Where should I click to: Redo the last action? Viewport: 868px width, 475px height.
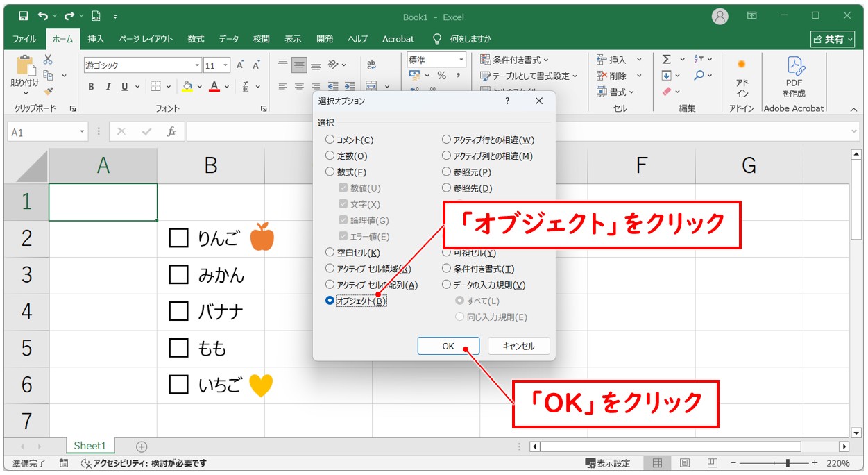point(69,16)
